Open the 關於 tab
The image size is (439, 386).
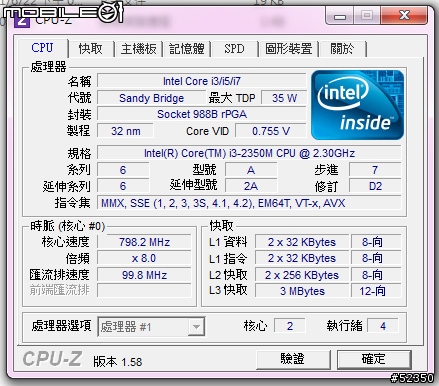tap(342, 49)
